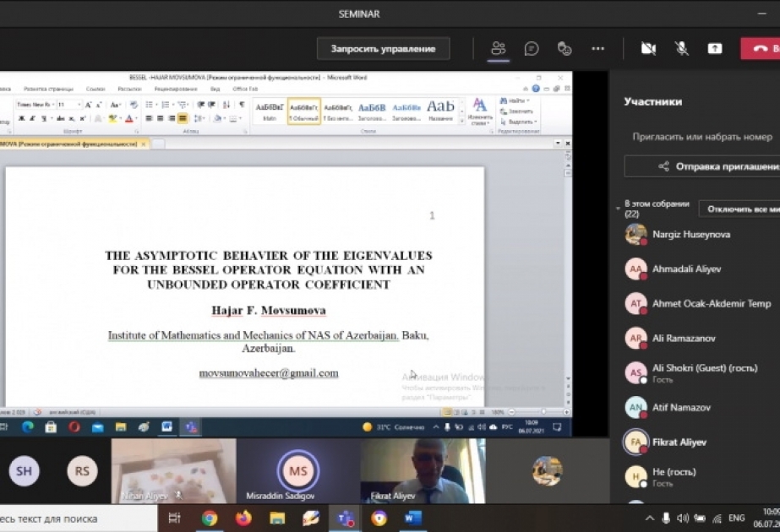
Task: Collapse the 'В этом собрании' participants list
Action: (x=618, y=209)
